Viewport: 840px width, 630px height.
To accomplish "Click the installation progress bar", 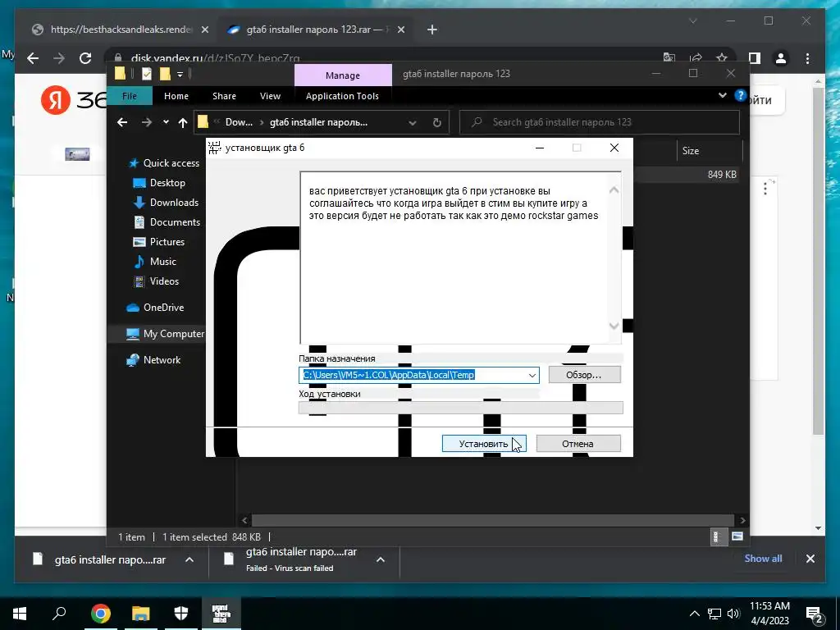I will [x=461, y=408].
